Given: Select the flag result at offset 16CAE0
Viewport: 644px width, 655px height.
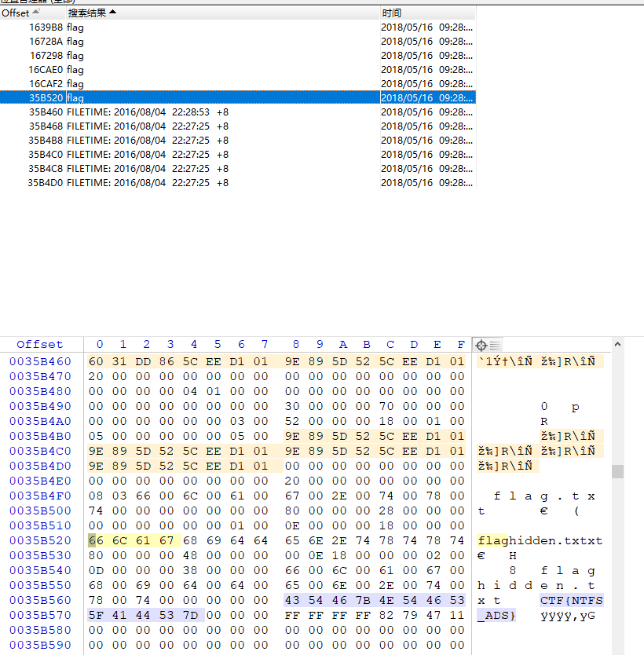Looking at the screenshot, I should click(x=75, y=70).
